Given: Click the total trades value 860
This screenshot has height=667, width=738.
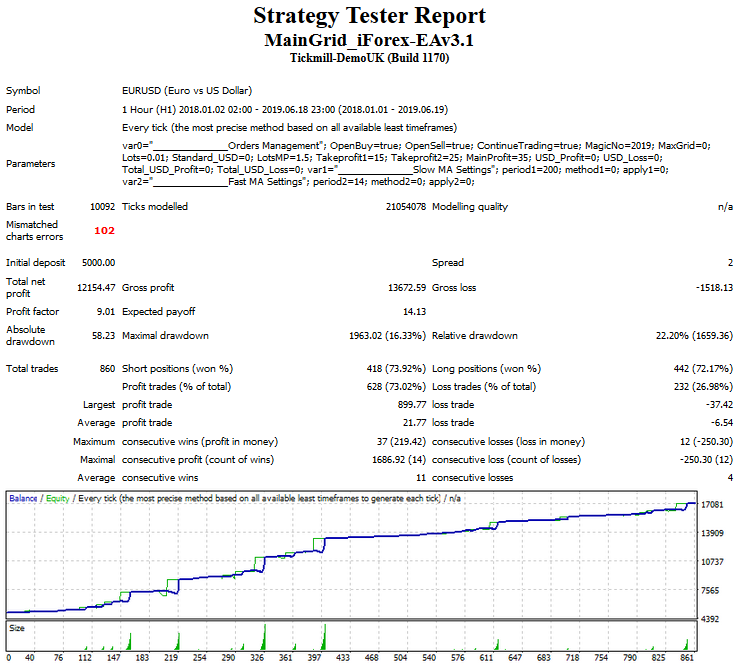Looking at the screenshot, I should [x=106, y=369].
